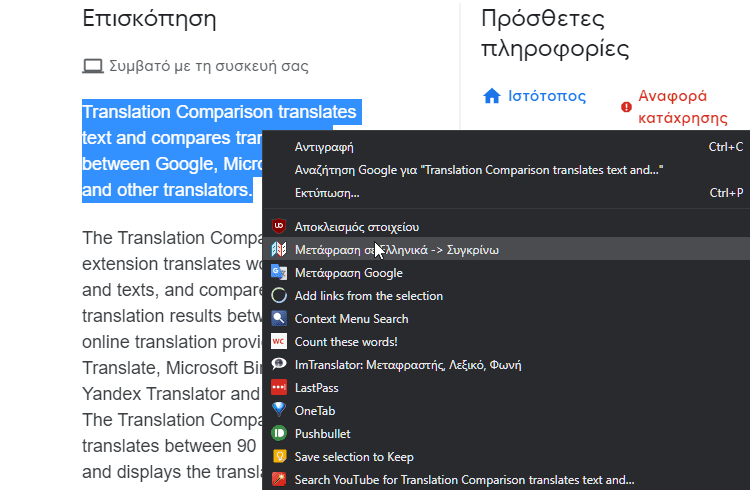Click the circular icon beside Add links

(x=279, y=295)
